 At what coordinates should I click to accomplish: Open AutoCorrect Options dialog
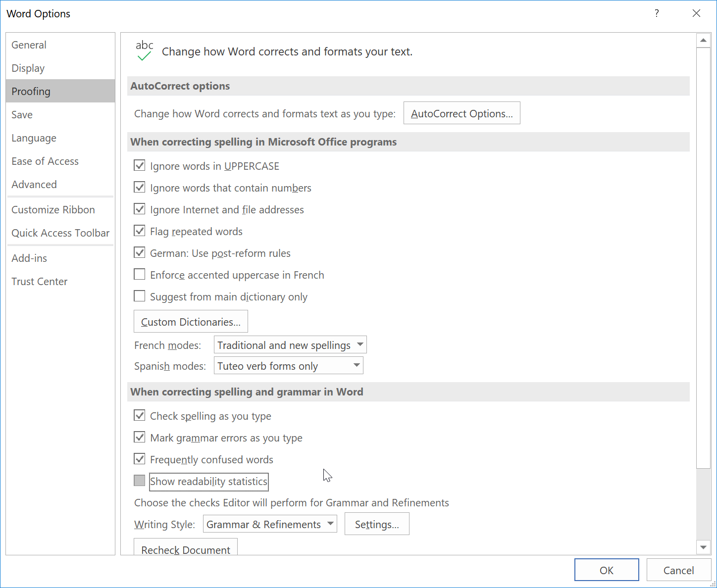(x=461, y=113)
